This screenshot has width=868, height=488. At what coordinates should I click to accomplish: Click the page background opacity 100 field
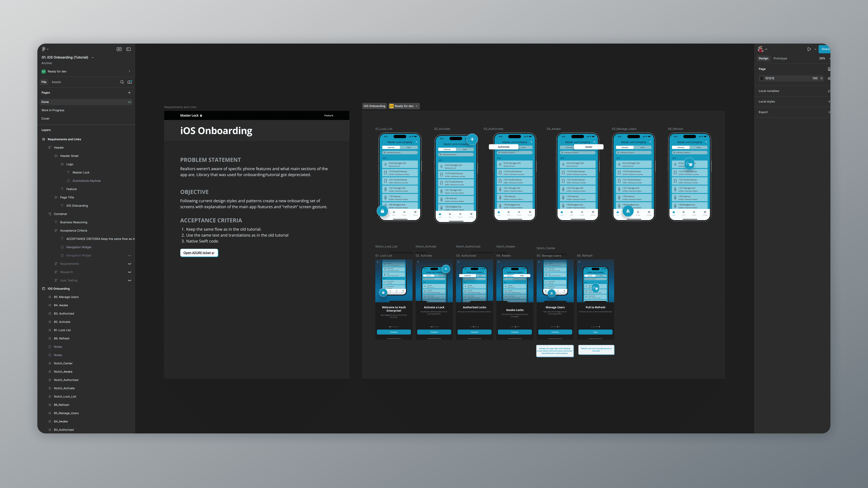pos(815,78)
